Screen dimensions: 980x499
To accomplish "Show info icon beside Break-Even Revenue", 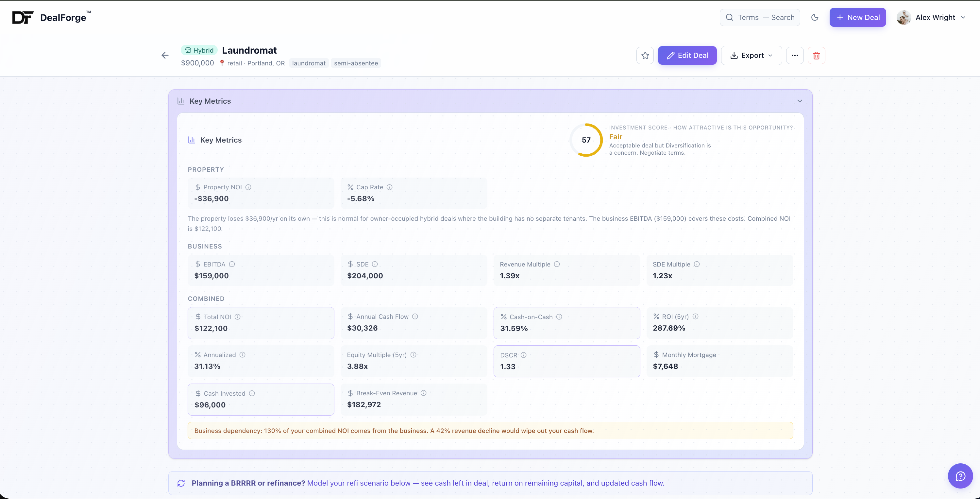I will point(423,393).
